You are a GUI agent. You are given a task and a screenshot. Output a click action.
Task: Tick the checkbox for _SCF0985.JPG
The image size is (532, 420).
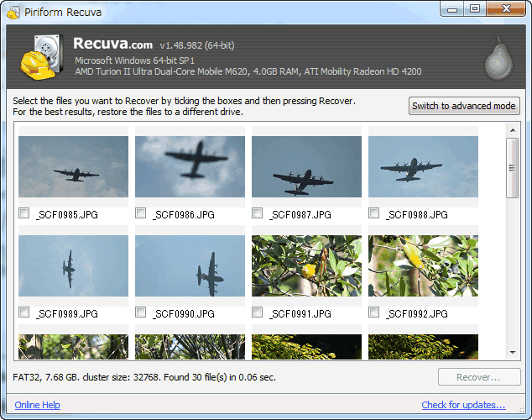[23, 213]
